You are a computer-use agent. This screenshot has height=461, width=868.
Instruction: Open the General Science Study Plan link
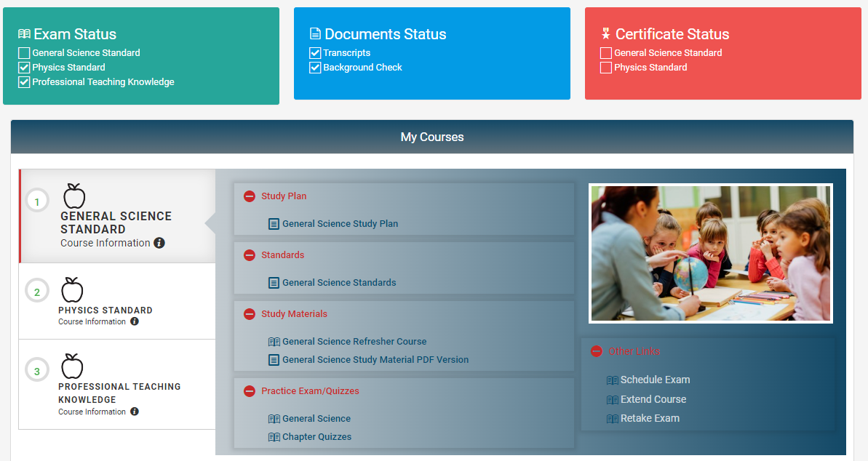pos(340,223)
